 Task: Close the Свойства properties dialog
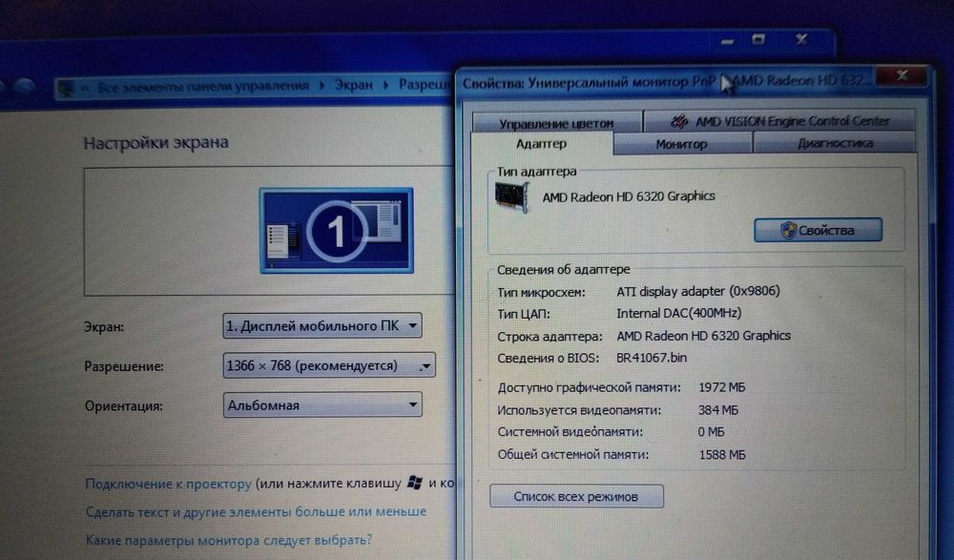902,76
